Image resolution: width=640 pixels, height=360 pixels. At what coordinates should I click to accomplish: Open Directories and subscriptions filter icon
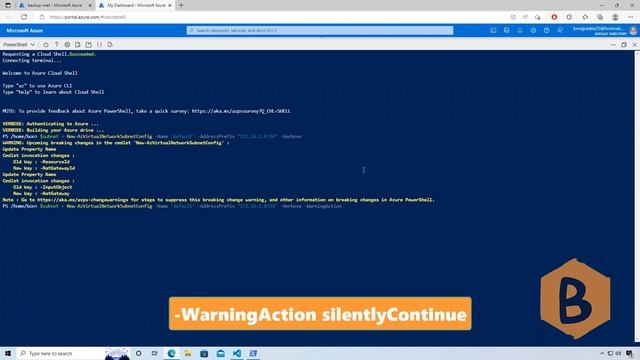point(507,31)
